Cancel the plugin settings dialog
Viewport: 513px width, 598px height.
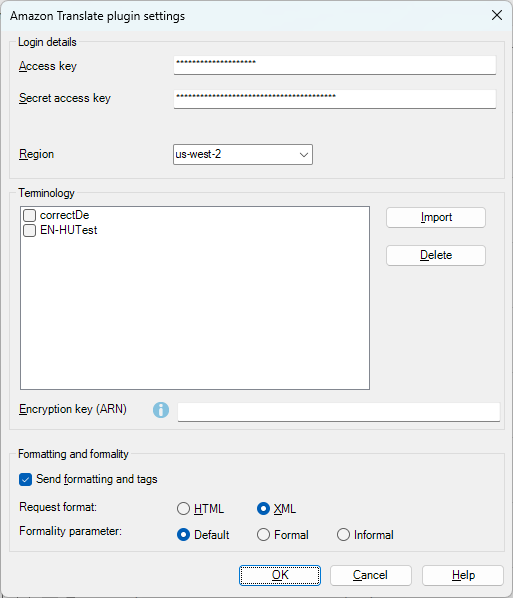tap(371, 575)
